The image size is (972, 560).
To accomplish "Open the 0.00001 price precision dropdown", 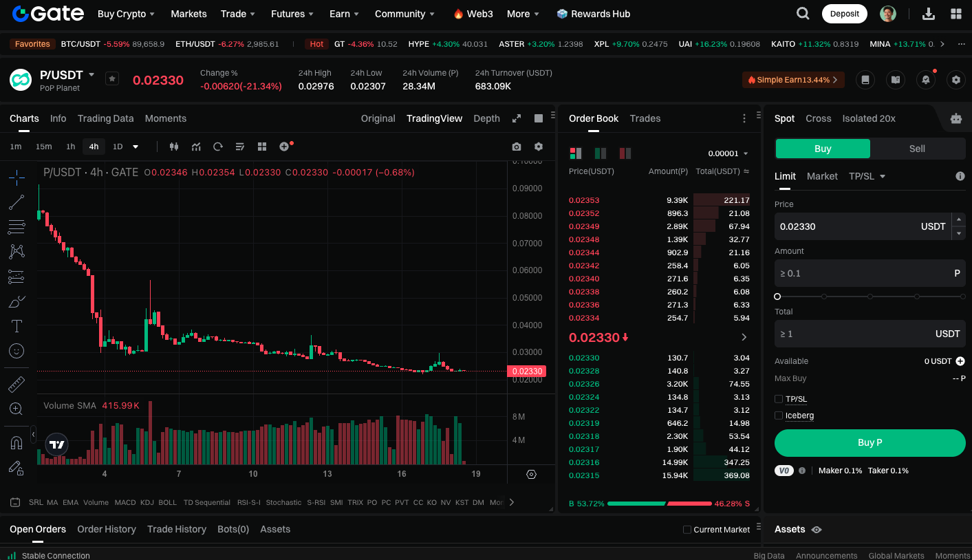I will point(728,153).
